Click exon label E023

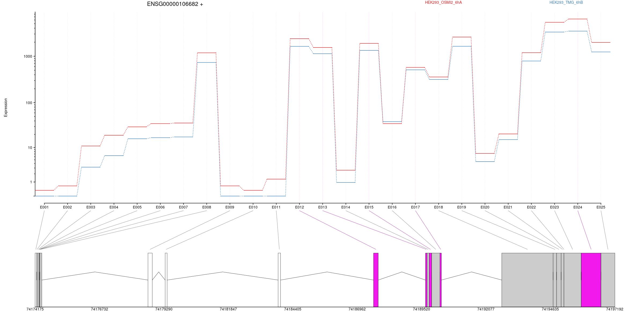tap(554, 207)
